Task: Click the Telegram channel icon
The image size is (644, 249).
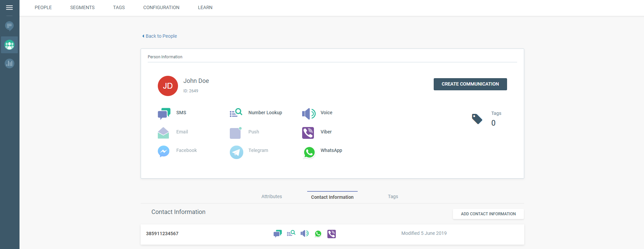Action: (236, 152)
